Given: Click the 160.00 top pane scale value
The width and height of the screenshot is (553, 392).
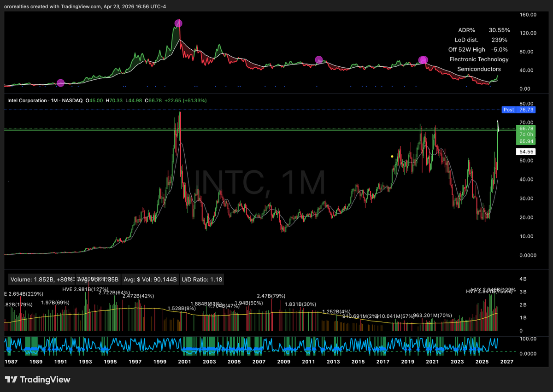Looking at the screenshot, I should (x=528, y=14).
